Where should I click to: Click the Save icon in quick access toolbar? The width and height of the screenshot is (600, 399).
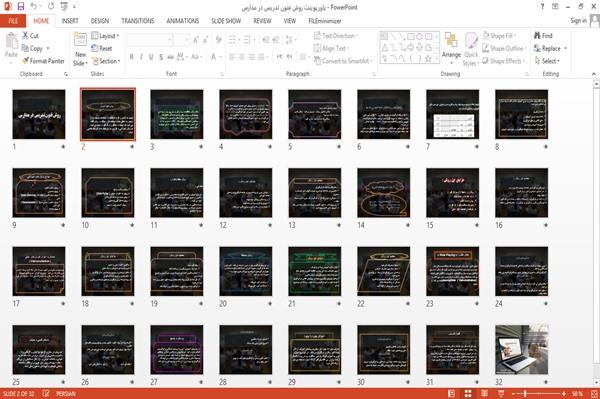pos(21,7)
